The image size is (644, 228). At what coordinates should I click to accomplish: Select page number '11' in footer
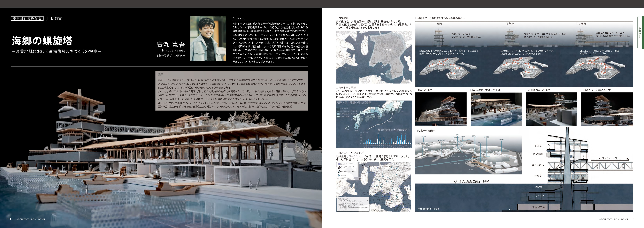click(635, 219)
